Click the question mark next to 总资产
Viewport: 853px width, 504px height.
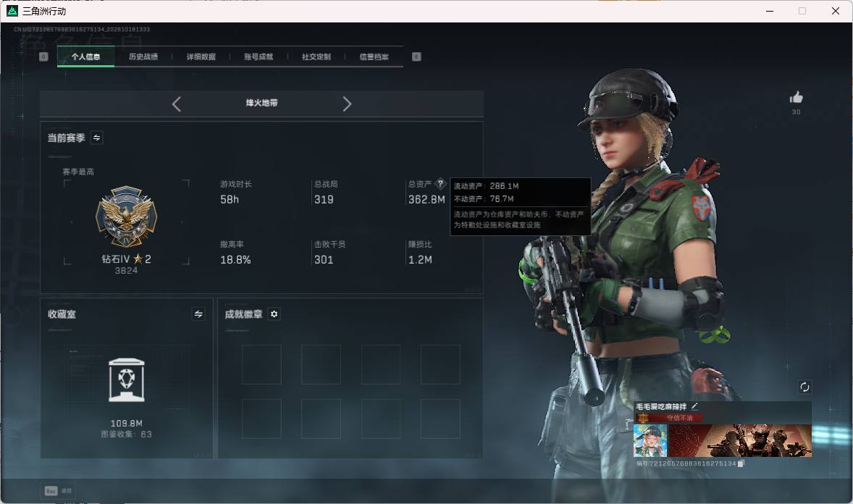[441, 183]
